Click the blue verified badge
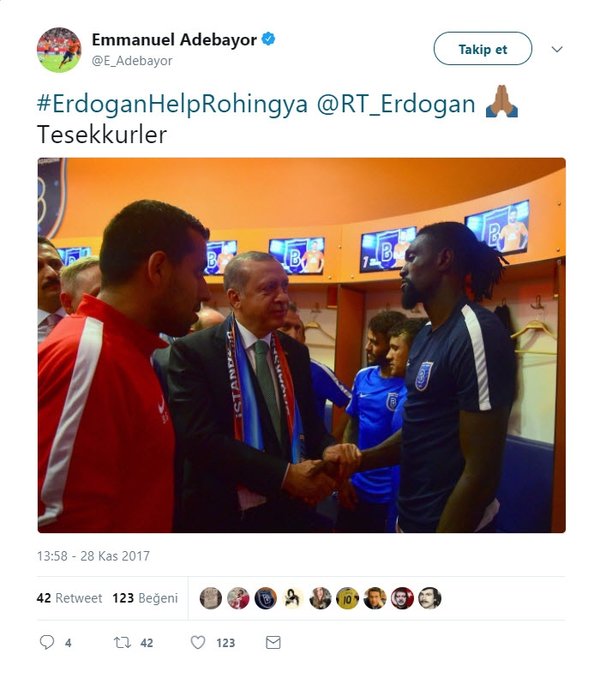 point(268,39)
